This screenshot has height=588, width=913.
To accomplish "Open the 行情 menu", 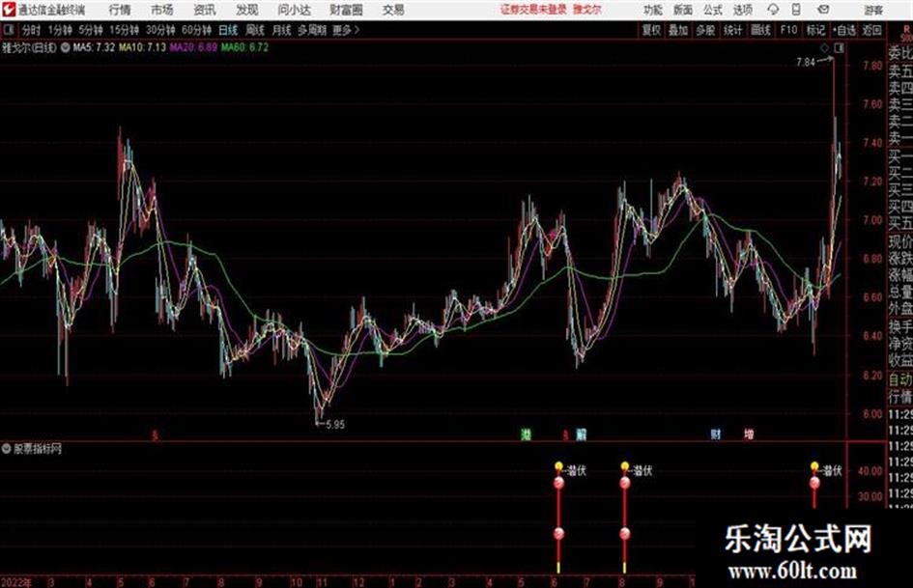I will coord(120,10).
